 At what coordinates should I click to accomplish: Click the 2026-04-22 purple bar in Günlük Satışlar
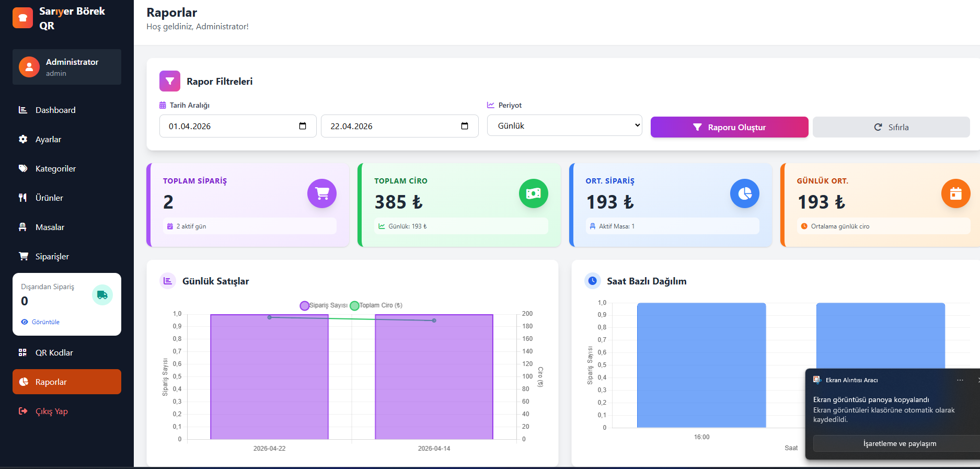[x=269, y=376]
